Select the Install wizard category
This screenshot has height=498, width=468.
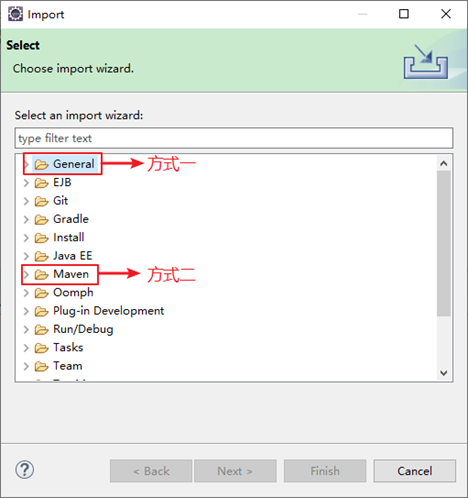[69, 237]
